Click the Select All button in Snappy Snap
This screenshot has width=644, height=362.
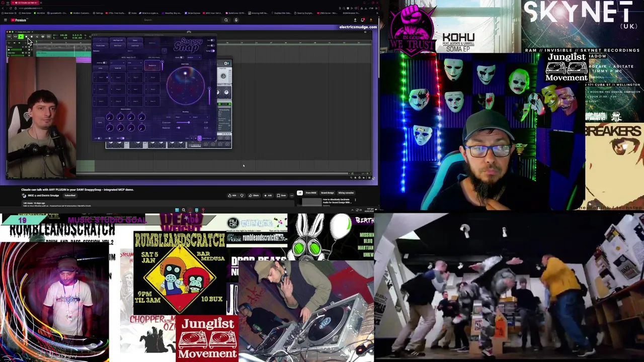point(118,68)
